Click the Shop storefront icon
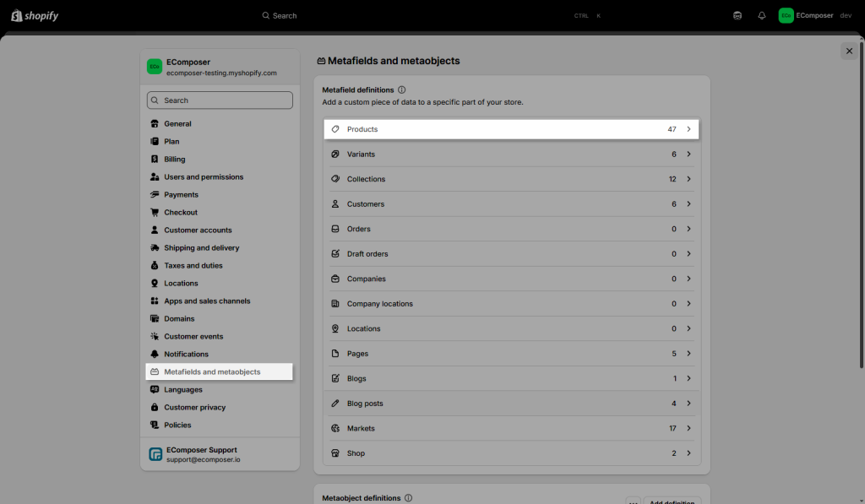This screenshot has width=865, height=504. (335, 453)
